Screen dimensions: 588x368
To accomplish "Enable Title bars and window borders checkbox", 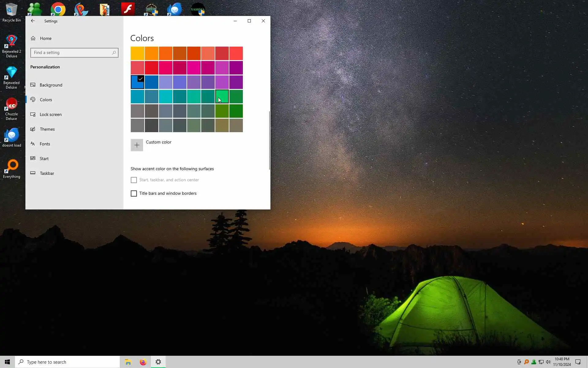I will tap(134, 194).
